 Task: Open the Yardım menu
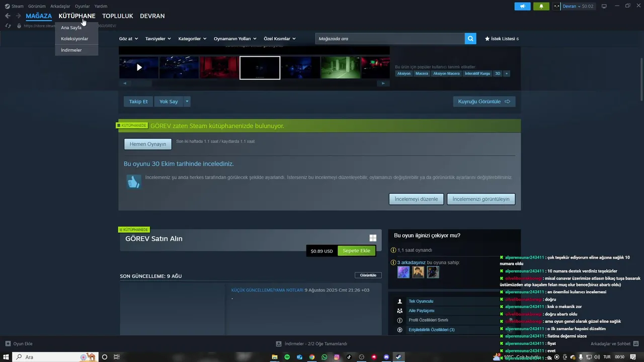[101, 7]
